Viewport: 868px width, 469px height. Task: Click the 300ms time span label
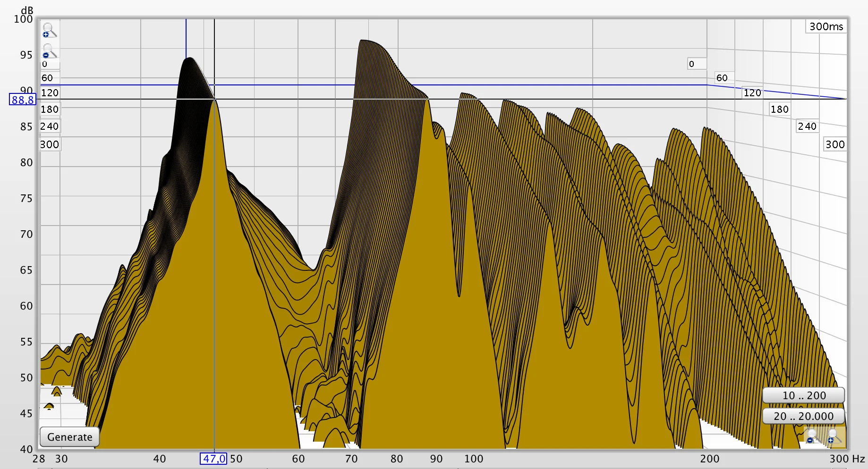pos(826,26)
